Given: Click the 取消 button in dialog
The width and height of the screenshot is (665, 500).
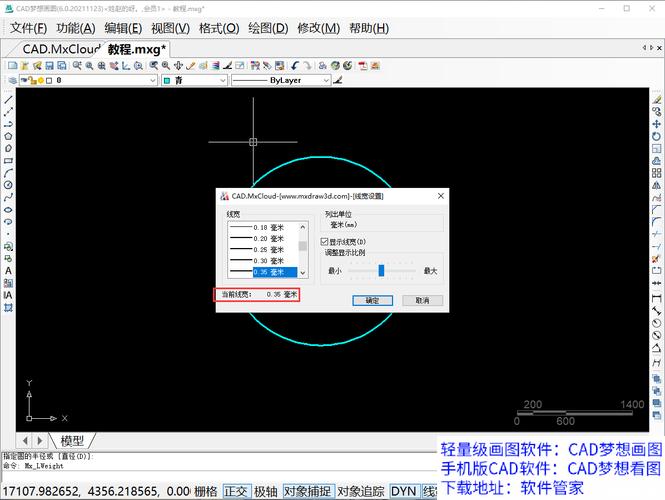Looking at the screenshot, I should (422, 300).
